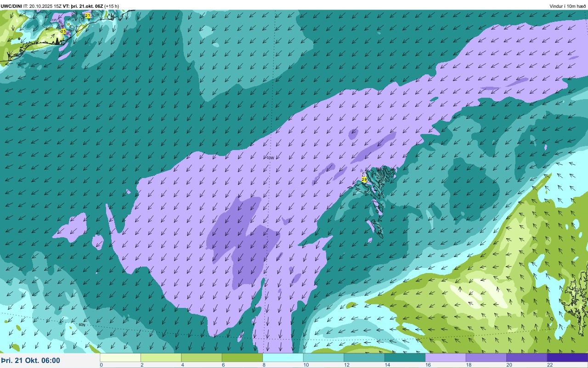Click the 'UWC/DINI' model label

(11, 6)
